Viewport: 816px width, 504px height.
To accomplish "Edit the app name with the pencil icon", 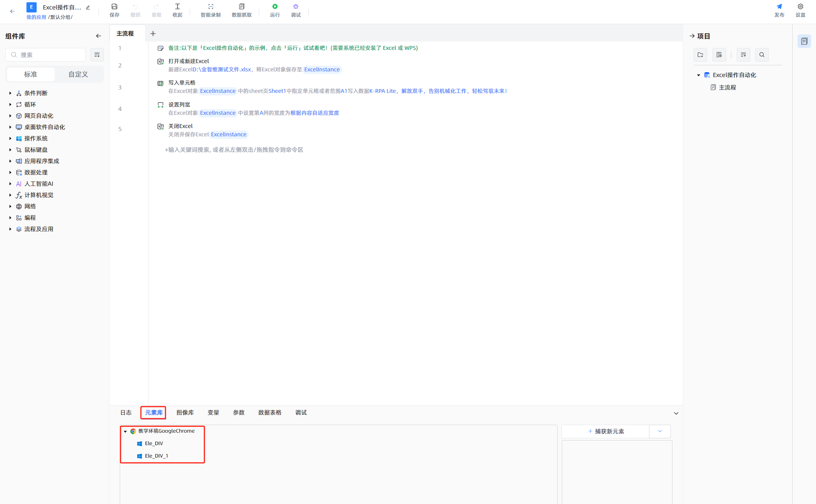I will tap(88, 7).
